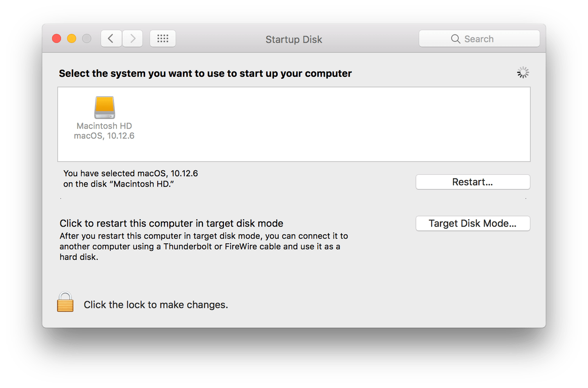
Task: Select the Macintosh HD disk icon
Action: (104, 107)
